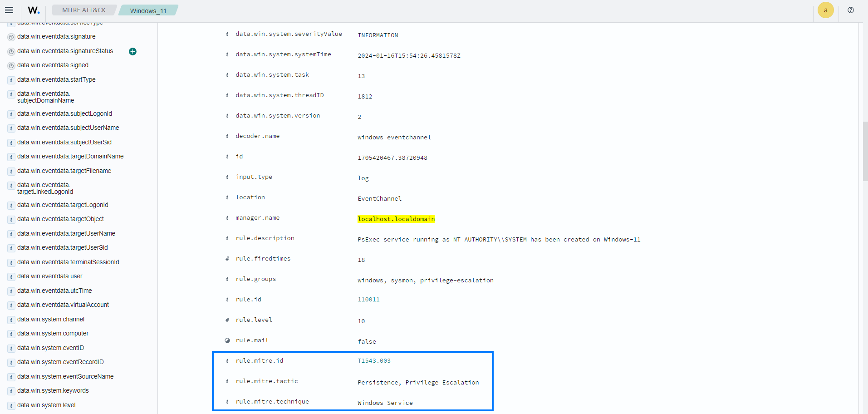868x414 pixels.
Task: Select the data.win.eventdata.subjectUserName field
Action: (68, 128)
